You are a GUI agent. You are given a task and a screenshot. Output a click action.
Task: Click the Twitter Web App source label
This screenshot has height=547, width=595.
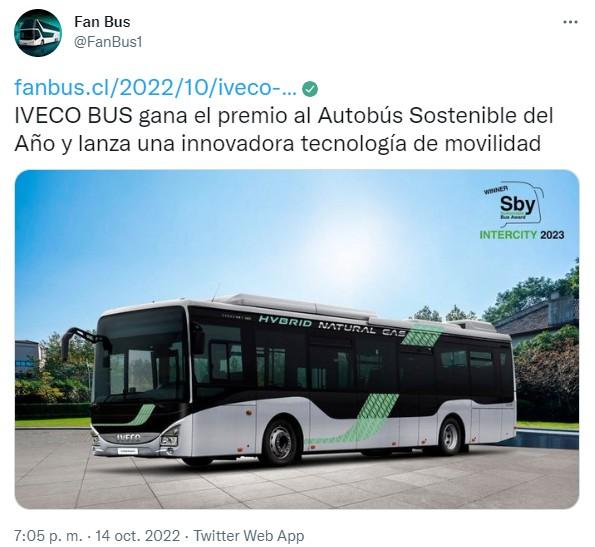249,536
